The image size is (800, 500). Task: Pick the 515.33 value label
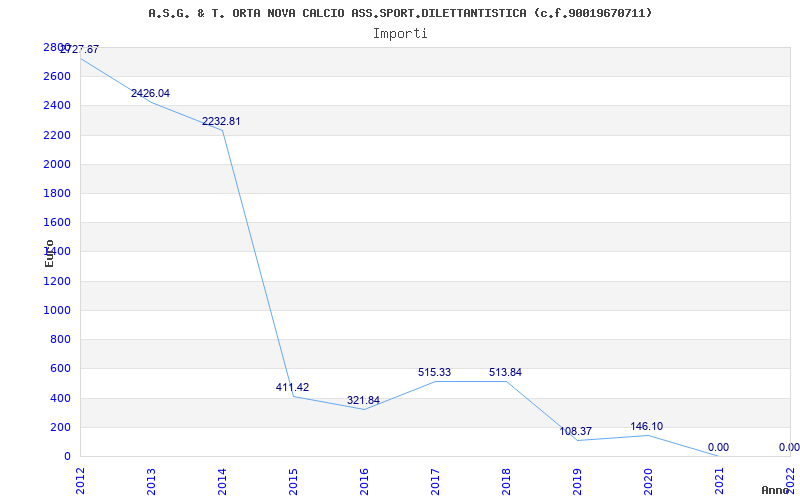coord(434,372)
